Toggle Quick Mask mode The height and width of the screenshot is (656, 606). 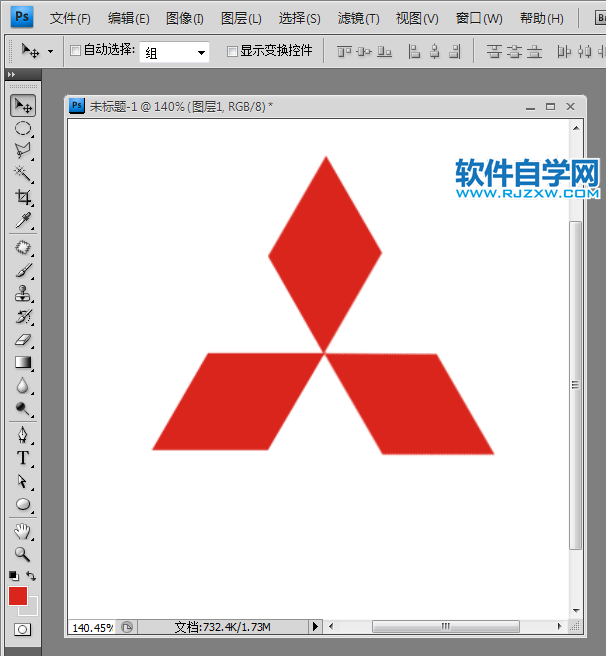23,629
